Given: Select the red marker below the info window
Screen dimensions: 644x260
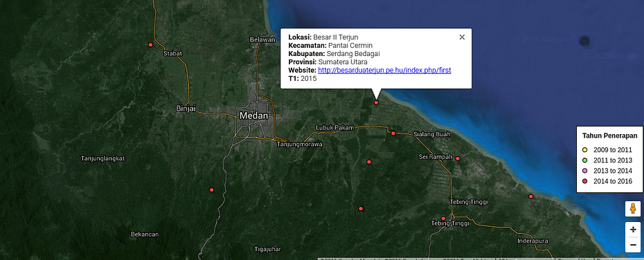Looking at the screenshot, I should 376,102.
